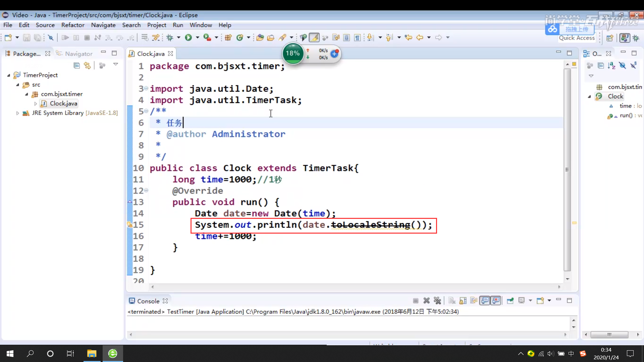Toggle Scroll Lock in Console toolbar

point(463,301)
